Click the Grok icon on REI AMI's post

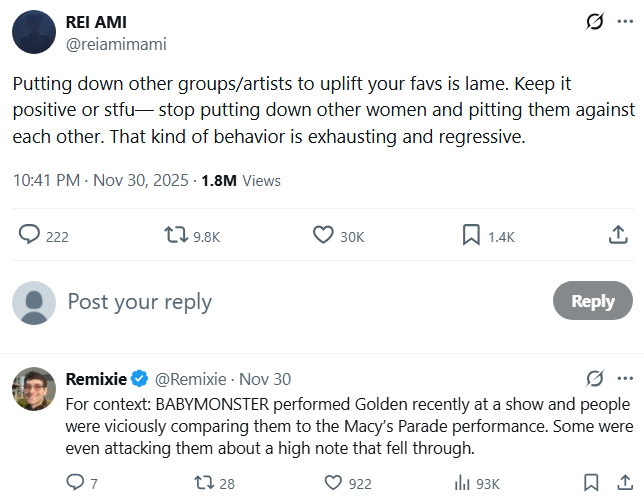(595, 21)
